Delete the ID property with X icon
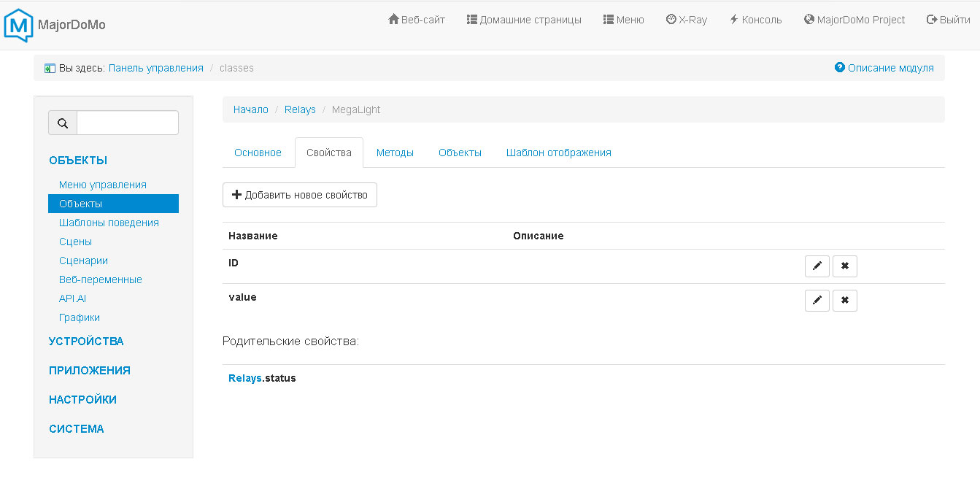Screen dimensions: 980x478 tap(844, 266)
